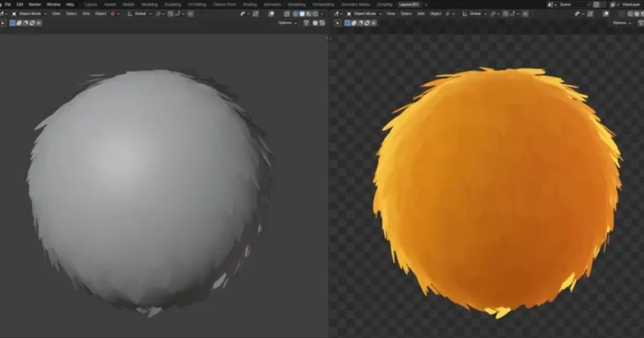Choose extend selection mode in gray sphere viewport
Image resolution: width=644 pixels, height=338 pixels.
19,23
